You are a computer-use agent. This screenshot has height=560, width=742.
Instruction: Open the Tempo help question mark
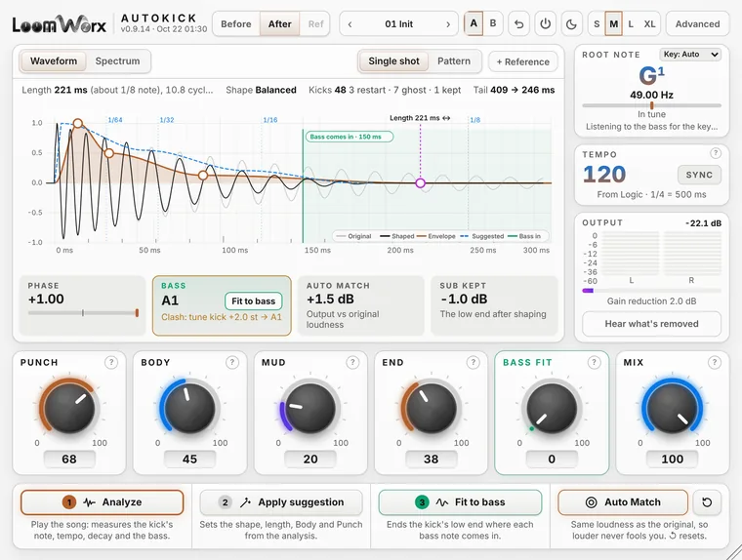click(x=715, y=153)
